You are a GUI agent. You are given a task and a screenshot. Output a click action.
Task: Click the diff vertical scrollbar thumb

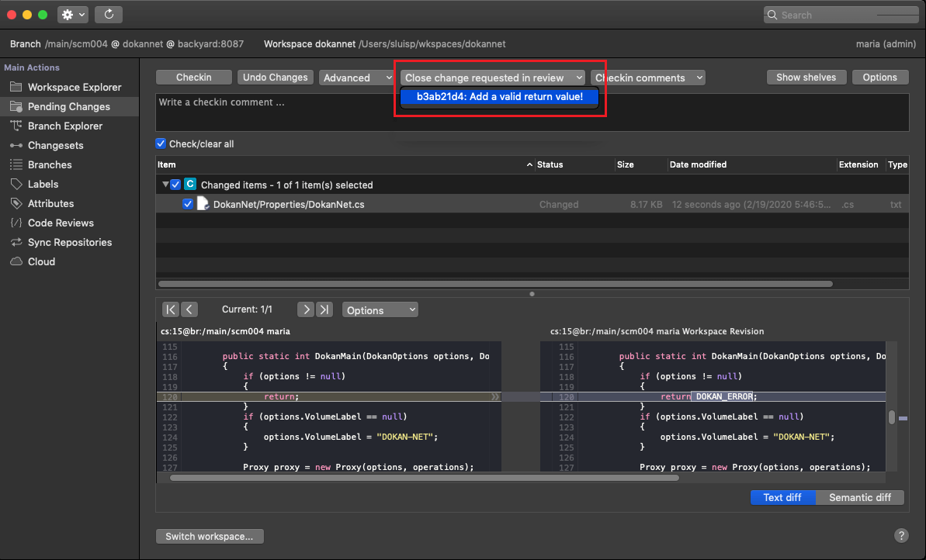[x=892, y=417]
